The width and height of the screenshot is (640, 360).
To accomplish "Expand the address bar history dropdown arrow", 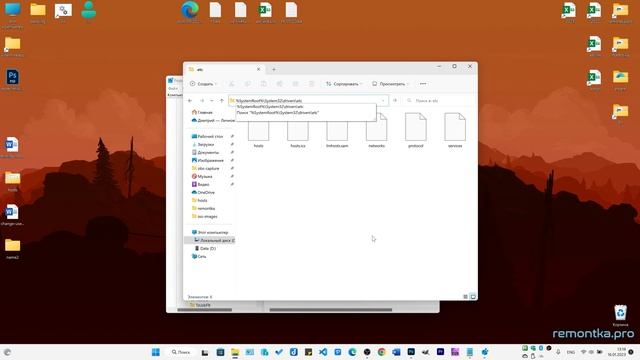I will point(383,100).
